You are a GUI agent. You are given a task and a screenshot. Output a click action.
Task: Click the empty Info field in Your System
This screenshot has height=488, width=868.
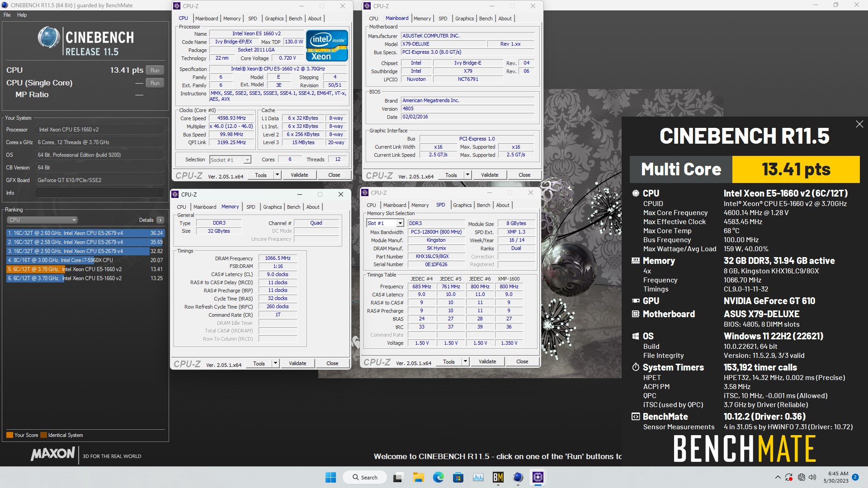[99, 193]
